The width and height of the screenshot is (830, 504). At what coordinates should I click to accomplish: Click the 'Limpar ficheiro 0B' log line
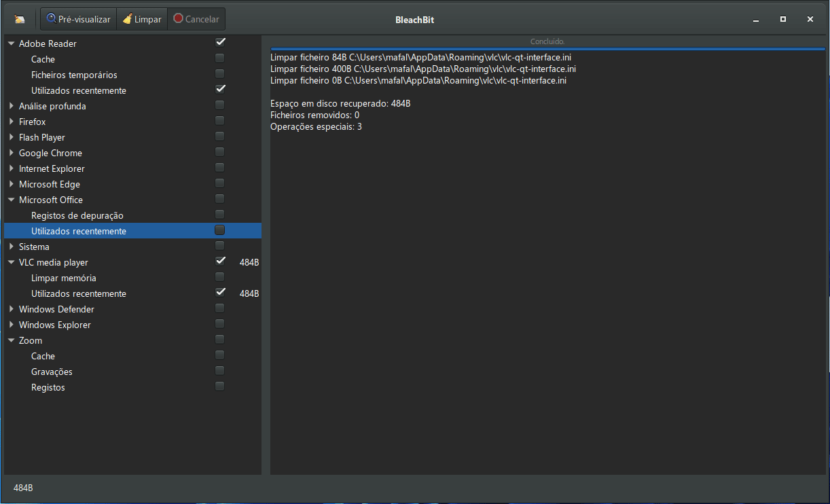(x=418, y=80)
